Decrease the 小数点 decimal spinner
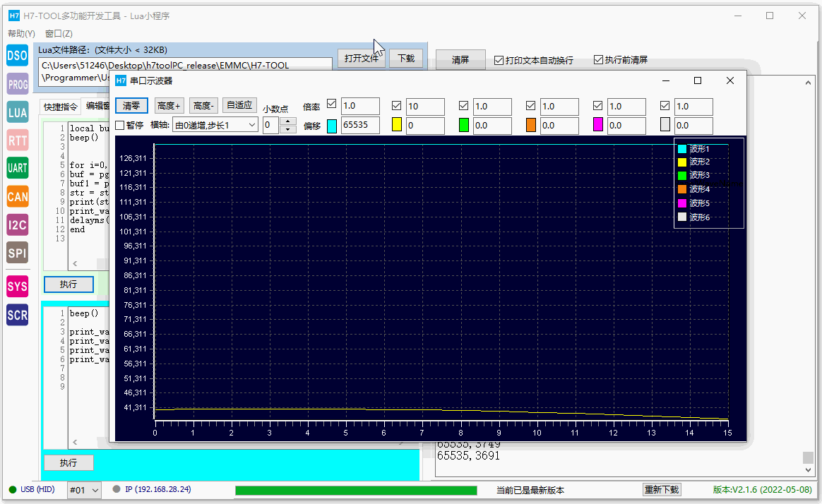The height and width of the screenshot is (504, 822). pyautogui.click(x=288, y=129)
